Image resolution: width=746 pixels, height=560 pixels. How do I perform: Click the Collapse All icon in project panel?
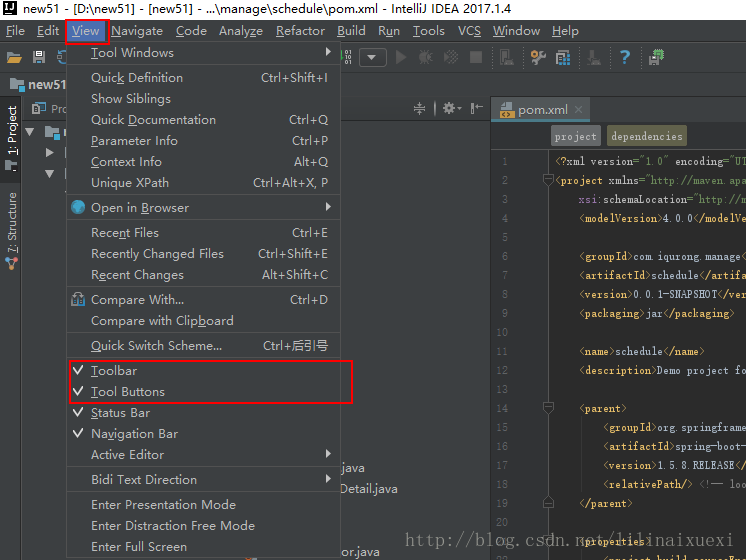coord(419,108)
